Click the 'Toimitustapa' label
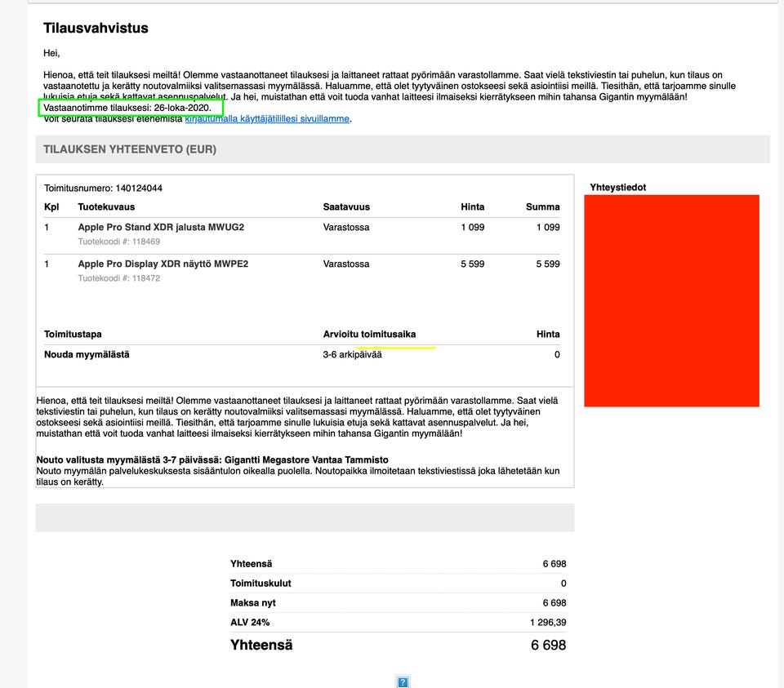Screen dimensions: 784x688 click(73, 335)
